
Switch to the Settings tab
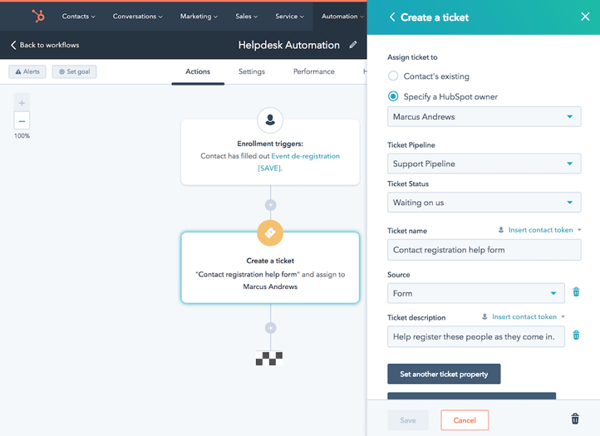[x=251, y=72]
